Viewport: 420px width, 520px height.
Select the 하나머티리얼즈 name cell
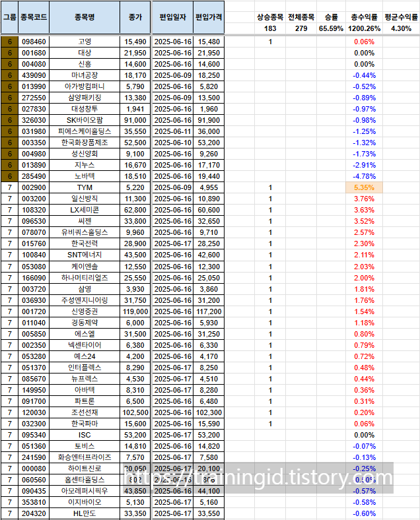click(85, 278)
